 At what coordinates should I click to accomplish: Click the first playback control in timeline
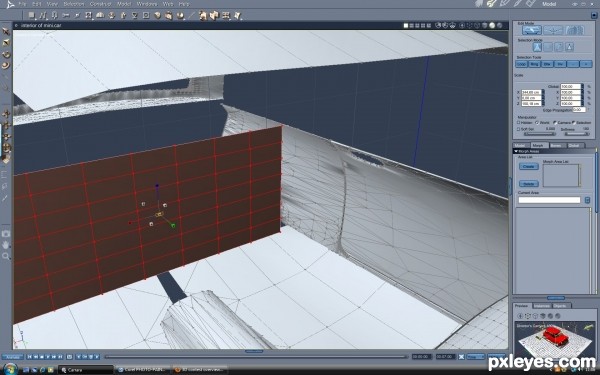[29, 357]
